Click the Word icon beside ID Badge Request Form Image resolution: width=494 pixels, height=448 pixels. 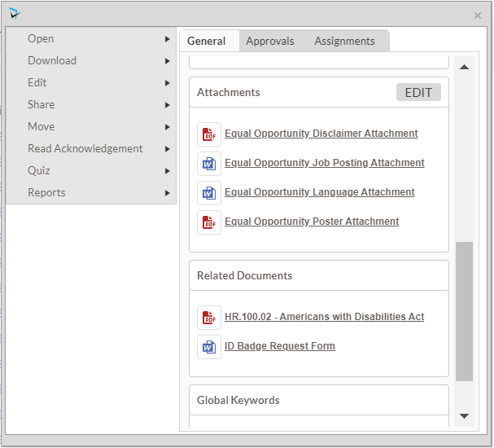[x=209, y=347]
